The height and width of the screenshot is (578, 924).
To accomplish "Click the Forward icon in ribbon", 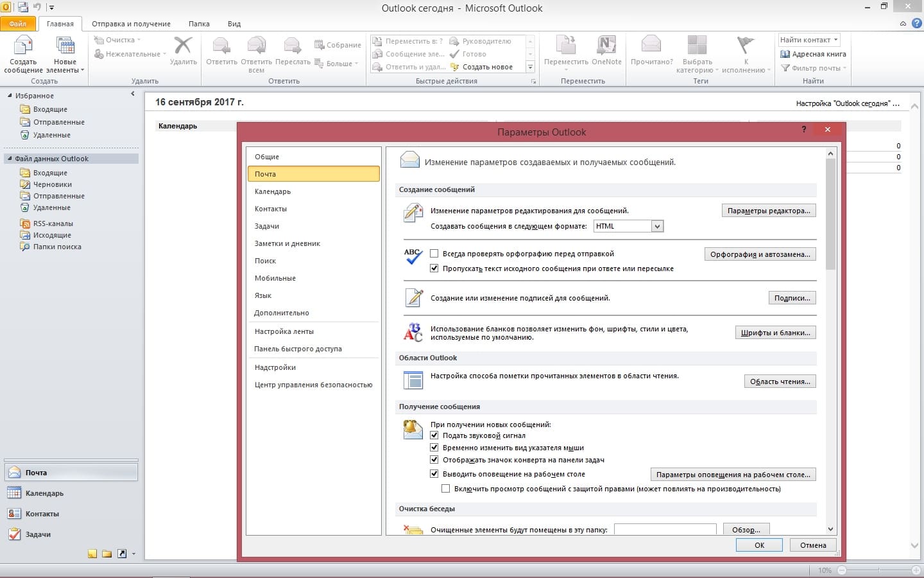I will coord(293,46).
